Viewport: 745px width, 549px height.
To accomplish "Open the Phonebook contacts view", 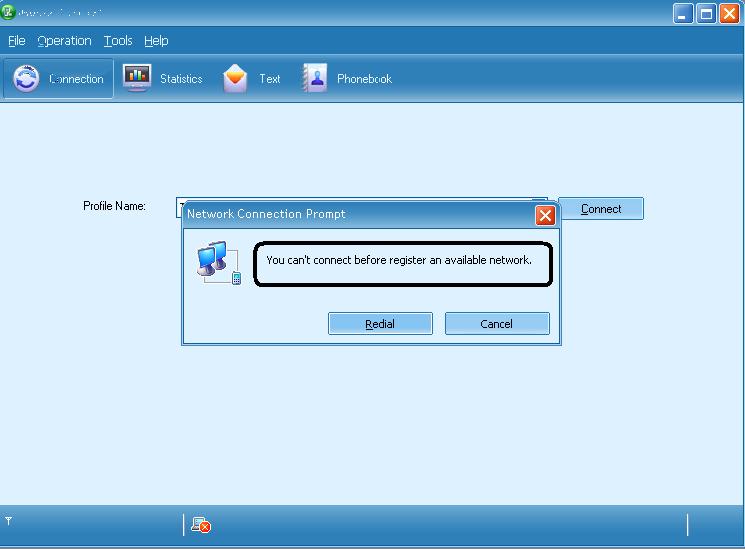I will [x=348, y=79].
